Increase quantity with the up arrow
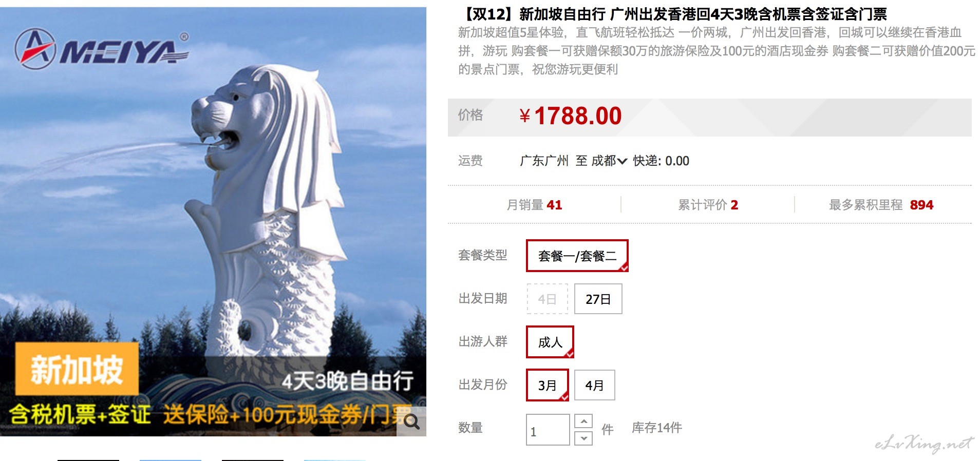The width and height of the screenshot is (980, 461). 583,421
